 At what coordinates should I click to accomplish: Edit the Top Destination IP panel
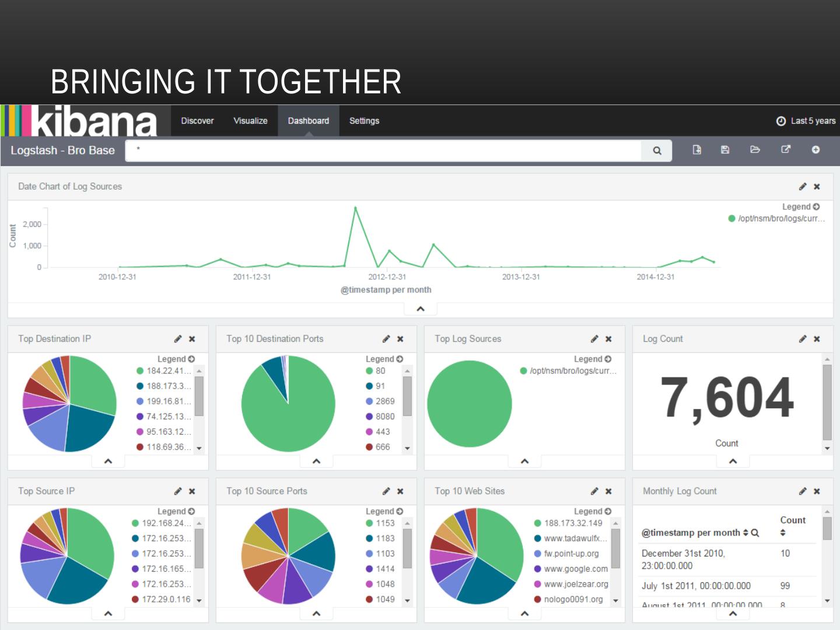point(178,339)
